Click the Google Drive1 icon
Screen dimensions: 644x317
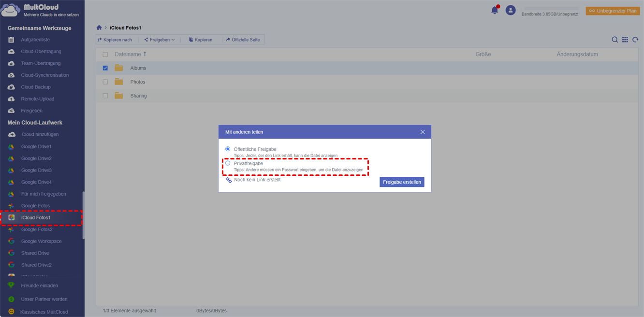pyautogui.click(x=11, y=146)
